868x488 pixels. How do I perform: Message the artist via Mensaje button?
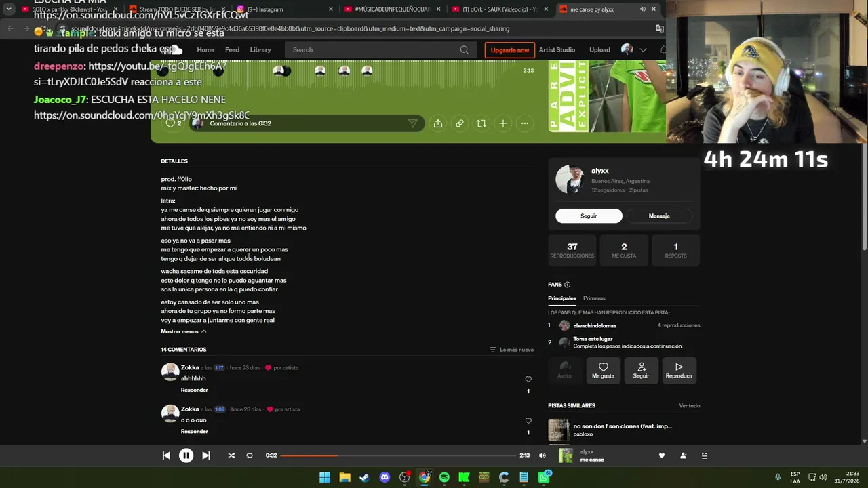[659, 216]
